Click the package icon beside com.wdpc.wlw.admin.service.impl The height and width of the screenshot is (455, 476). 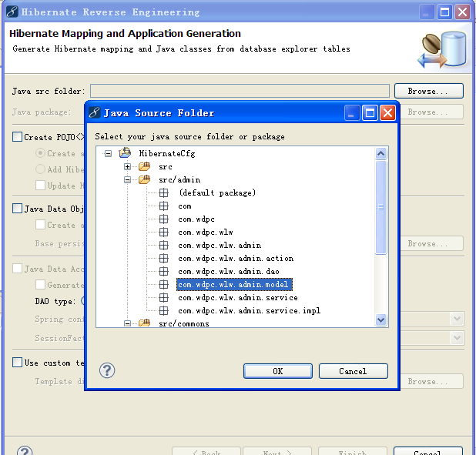tap(163, 310)
